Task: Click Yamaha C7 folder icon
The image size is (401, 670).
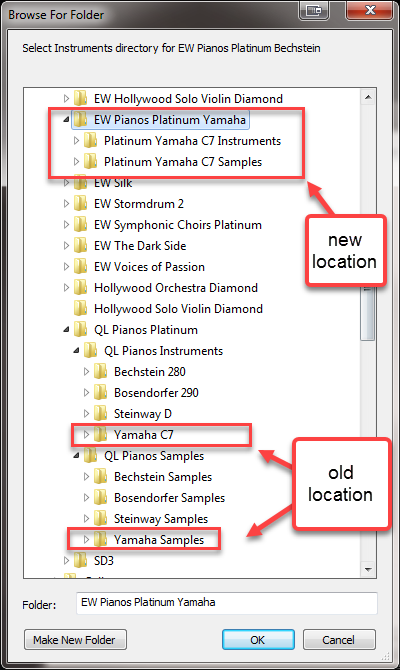Action: [x=100, y=434]
